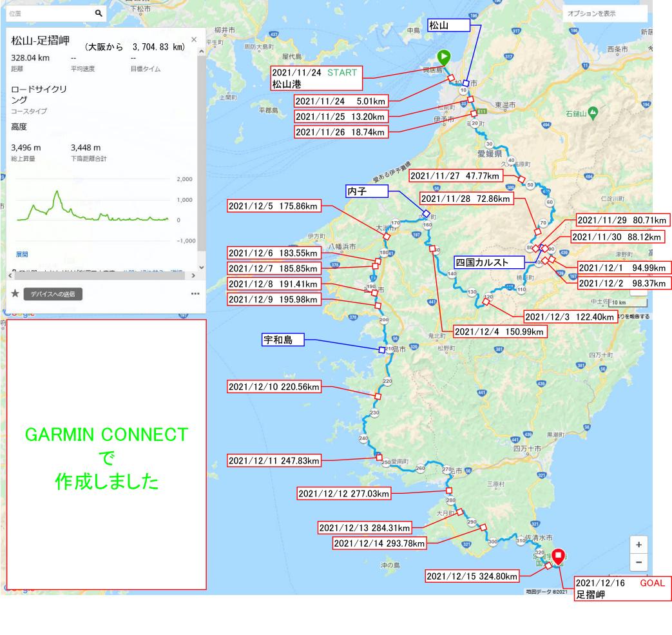Select the 40 km distance marker
The image size is (672, 635).
pos(511,161)
